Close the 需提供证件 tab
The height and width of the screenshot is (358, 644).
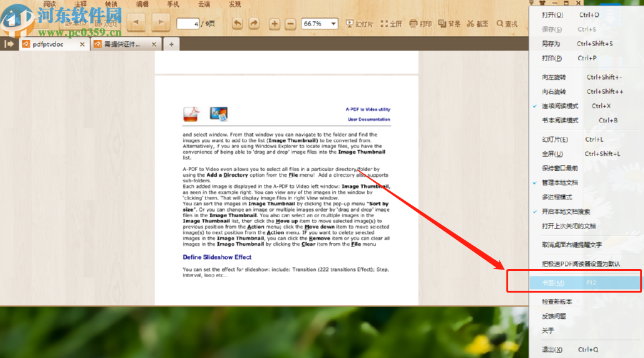pyautogui.click(x=154, y=44)
